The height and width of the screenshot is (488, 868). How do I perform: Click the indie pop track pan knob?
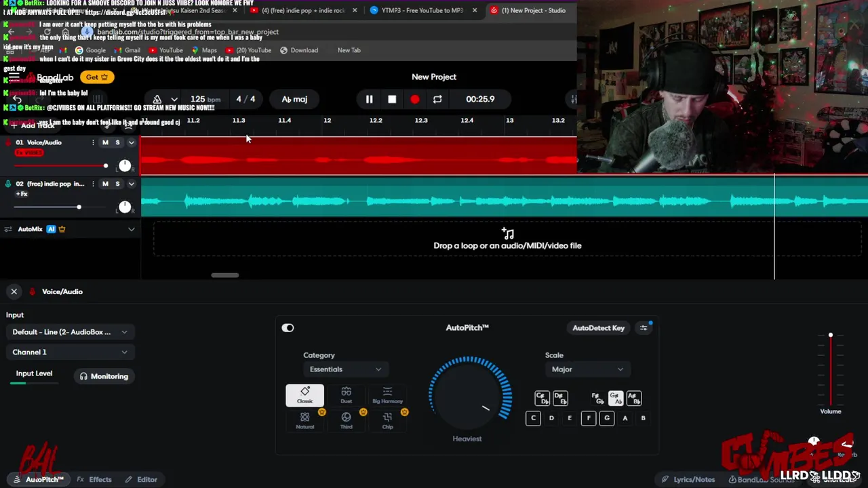pos(125,207)
